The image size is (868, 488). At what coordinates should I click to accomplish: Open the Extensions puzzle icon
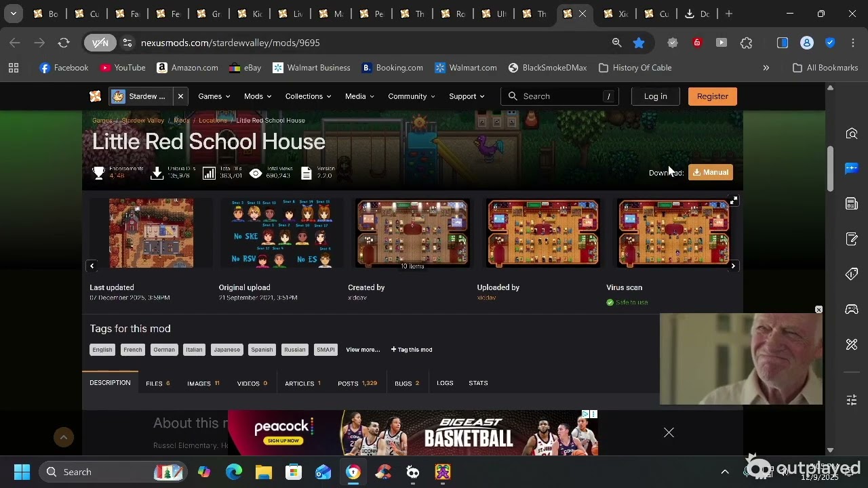(746, 43)
